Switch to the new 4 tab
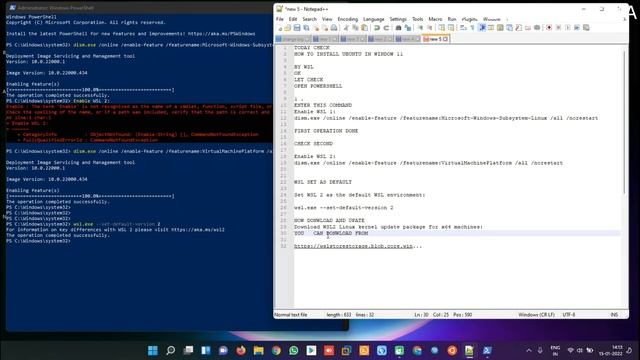Viewport: 640px width, 360px height. (x=408, y=39)
